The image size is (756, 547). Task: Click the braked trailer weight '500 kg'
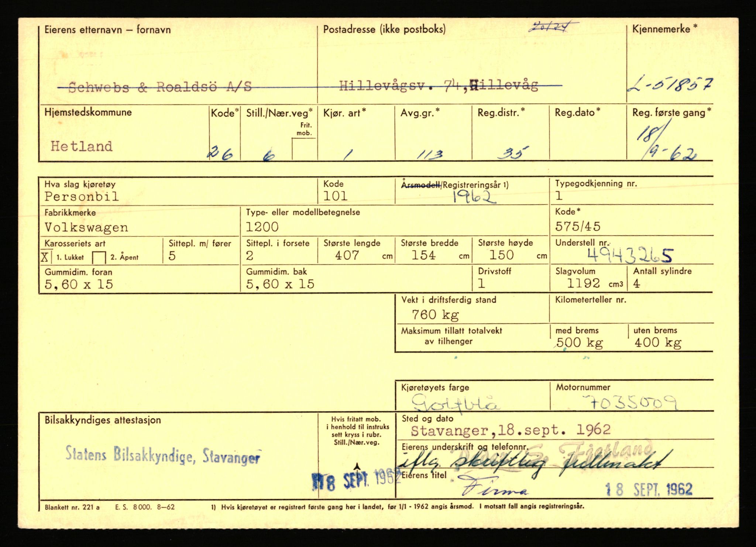(579, 343)
